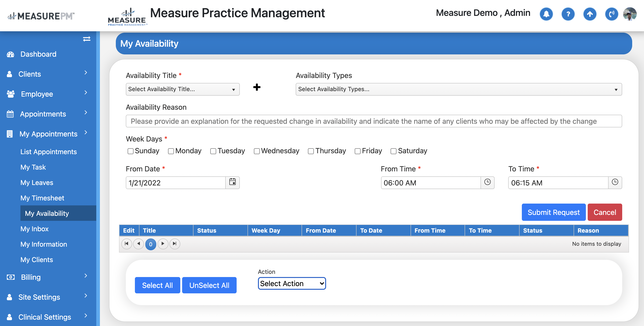This screenshot has height=326, width=644.
Task: Open the From Date calendar picker
Action: coord(232,182)
